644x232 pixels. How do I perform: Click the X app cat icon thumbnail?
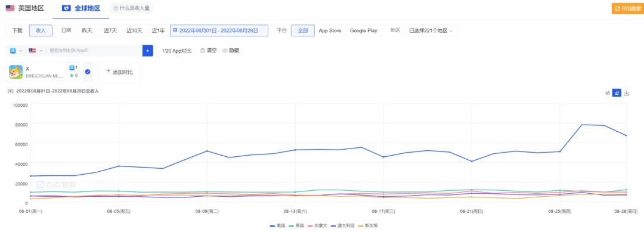click(16, 72)
